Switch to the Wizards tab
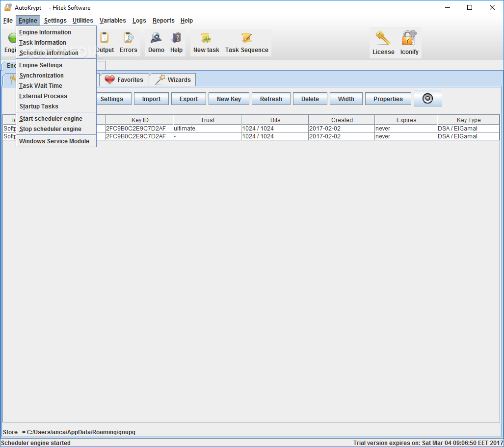Screen dimensions: 504x447 (173, 79)
